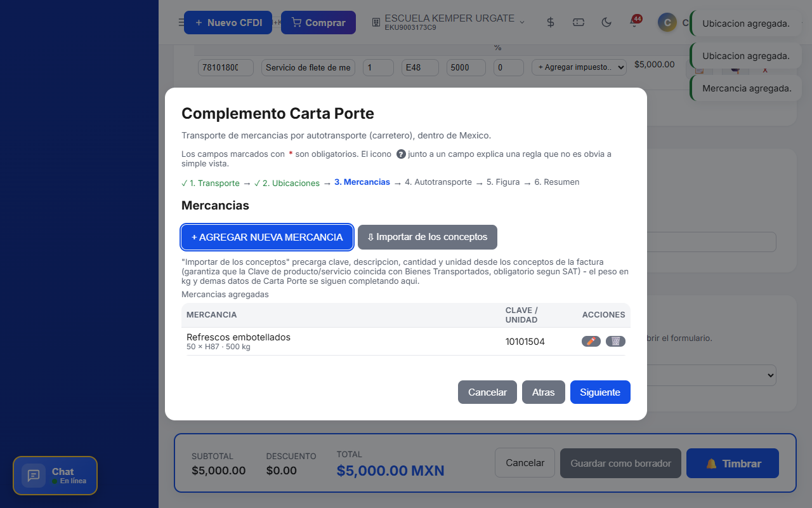The height and width of the screenshot is (508, 812).
Task: Click the dollar sign icon in header
Action: (x=551, y=22)
